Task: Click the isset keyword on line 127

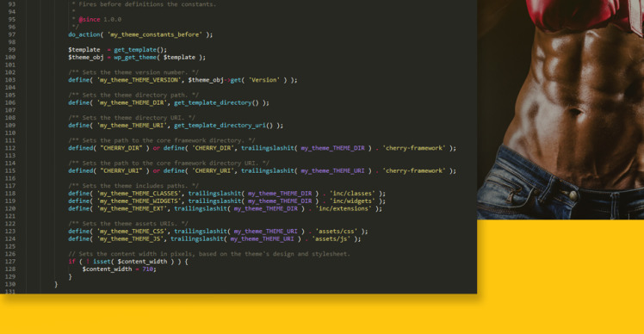Action: tap(102, 262)
